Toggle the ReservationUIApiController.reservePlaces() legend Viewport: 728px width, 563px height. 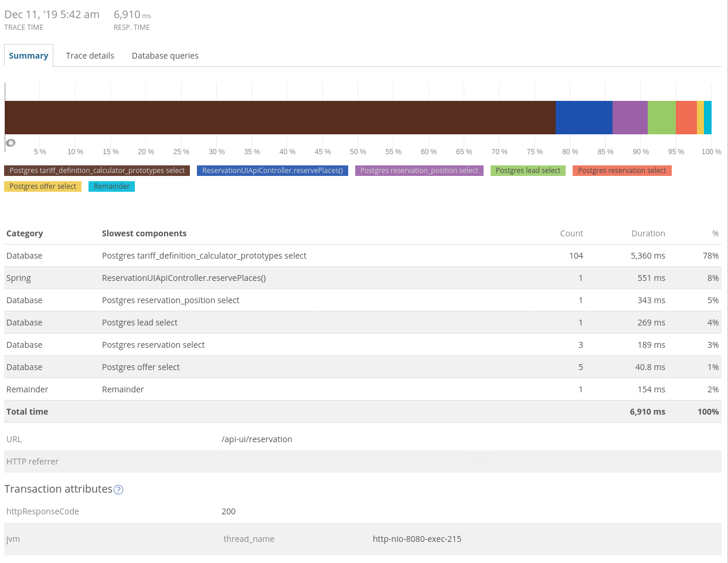click(x=273, y=171)
